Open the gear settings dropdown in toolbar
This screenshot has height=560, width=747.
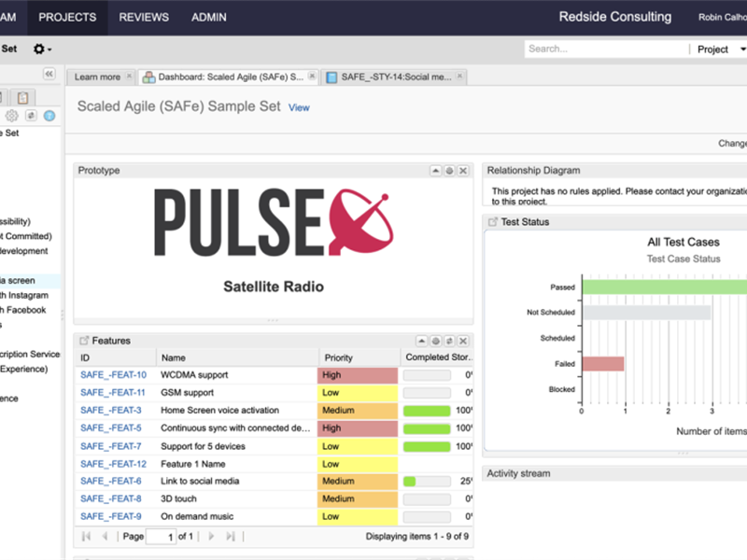[x=42, y=49]
